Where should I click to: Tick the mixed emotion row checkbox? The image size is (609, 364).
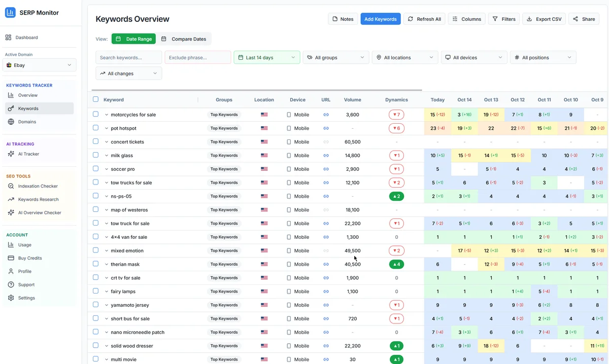click(x=96, y=250)
